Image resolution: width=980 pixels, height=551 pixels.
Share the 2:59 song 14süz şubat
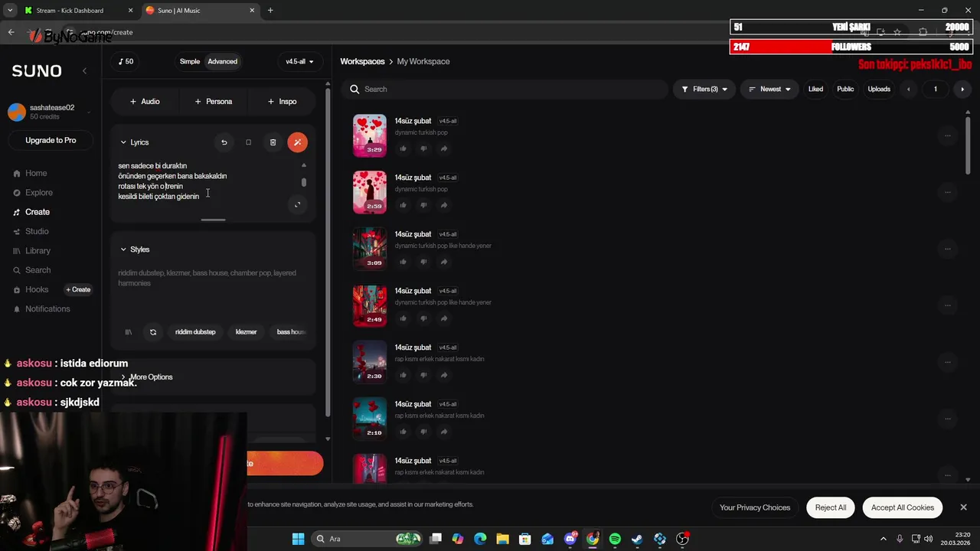tap(443, 205)
